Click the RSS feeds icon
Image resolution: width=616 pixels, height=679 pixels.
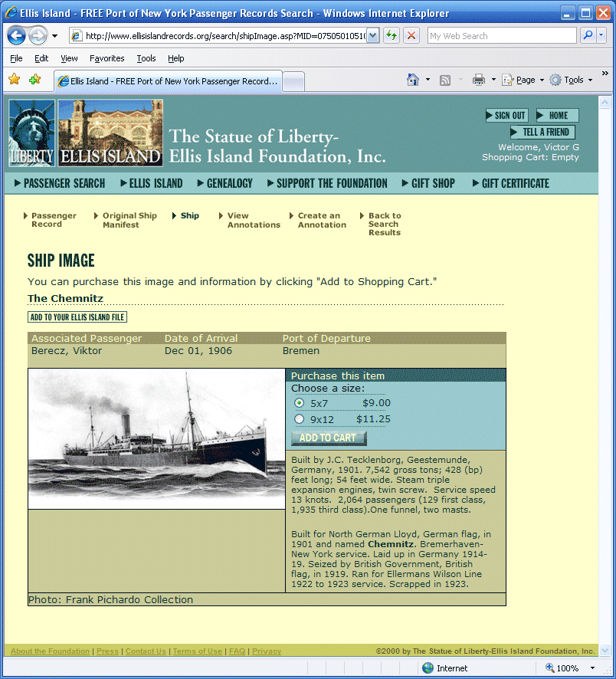tap(445, 80)
